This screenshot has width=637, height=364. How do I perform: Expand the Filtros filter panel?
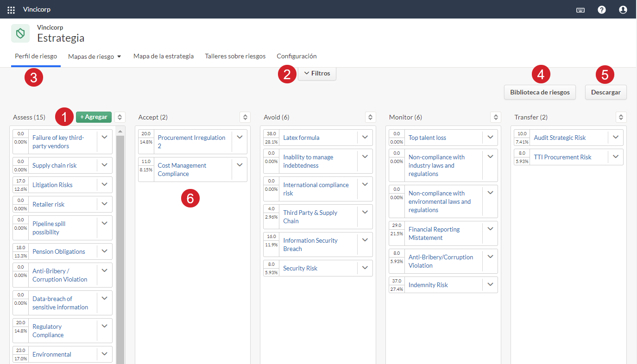[x=317, y=74]
